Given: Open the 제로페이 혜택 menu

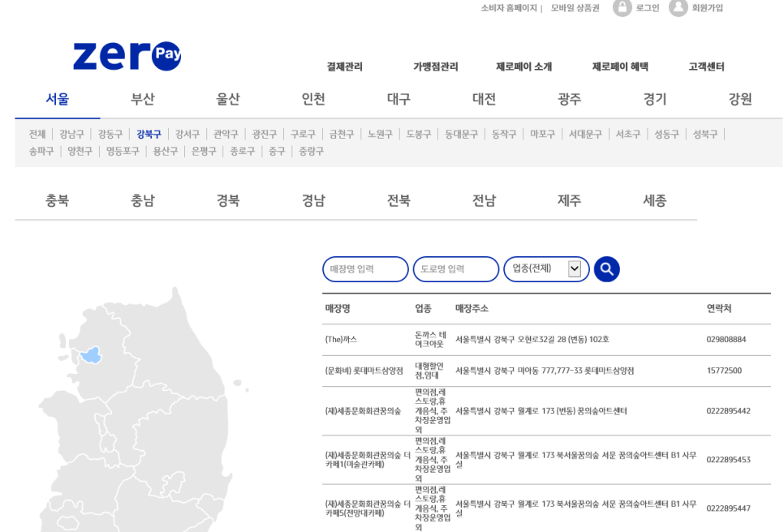Looking at the screenshot, I should click(620, 66).
